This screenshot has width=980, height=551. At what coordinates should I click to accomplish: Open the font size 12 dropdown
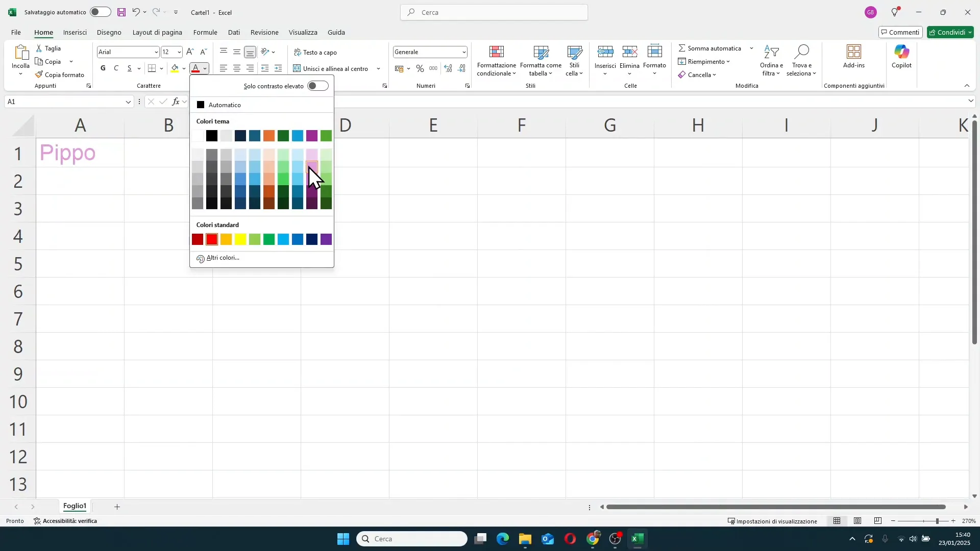tap(179, 52)
